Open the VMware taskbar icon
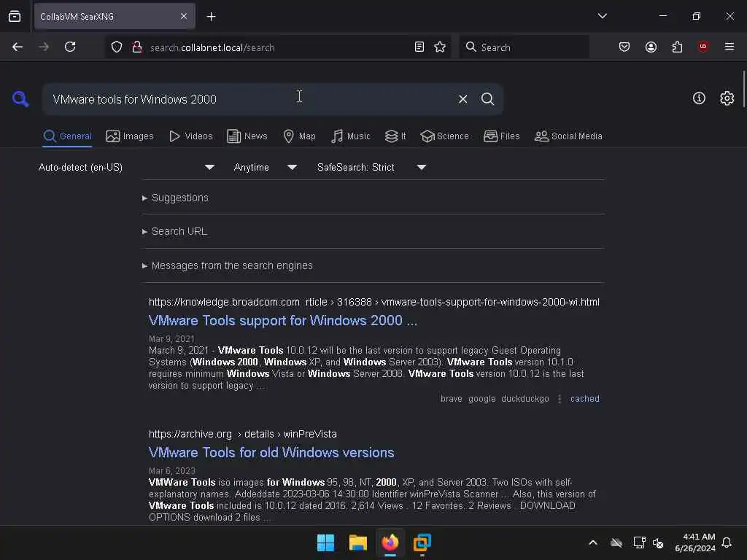This screenshot has width=747, height=560. click(422, 542)
